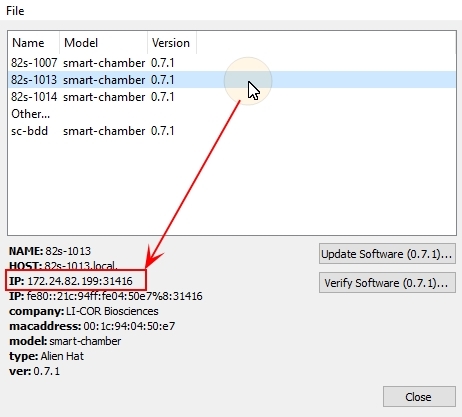The width and height of the screenshot is (462, 417).
Task: Click Update Software (0.7.1)... button
Action: click(x=387, y=254)
